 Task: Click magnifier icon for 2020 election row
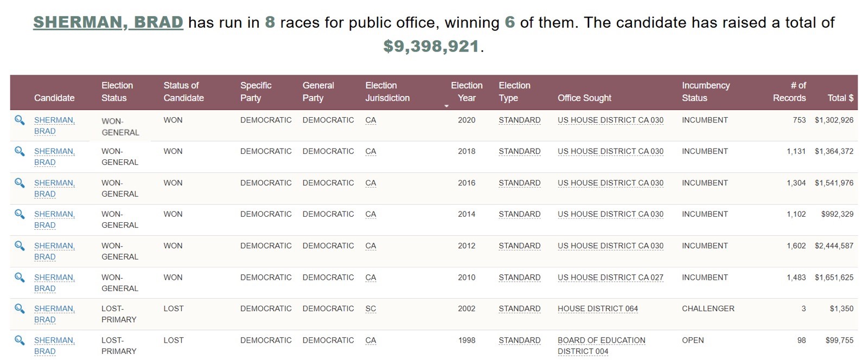tap(20, 120)
